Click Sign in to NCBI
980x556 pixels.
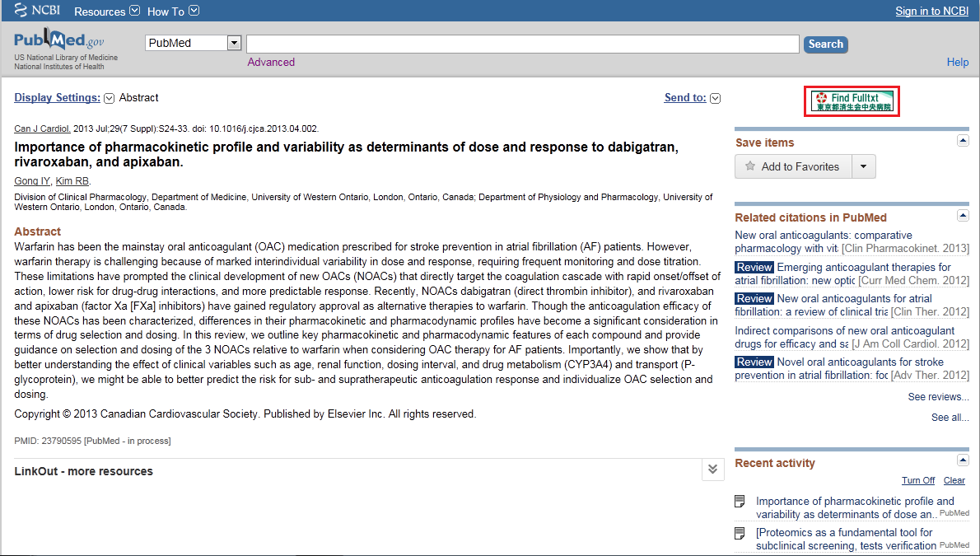(x=932, y=11)
